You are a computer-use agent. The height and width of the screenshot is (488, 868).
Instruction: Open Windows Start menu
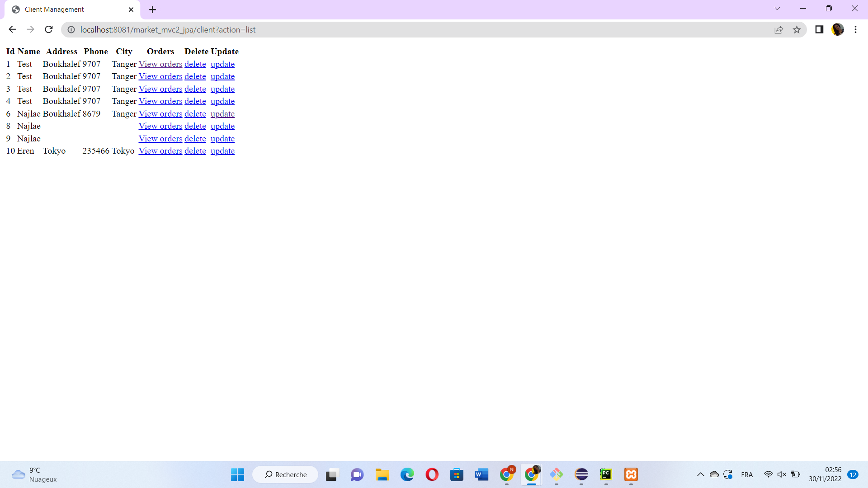click(x=237, y=474)
